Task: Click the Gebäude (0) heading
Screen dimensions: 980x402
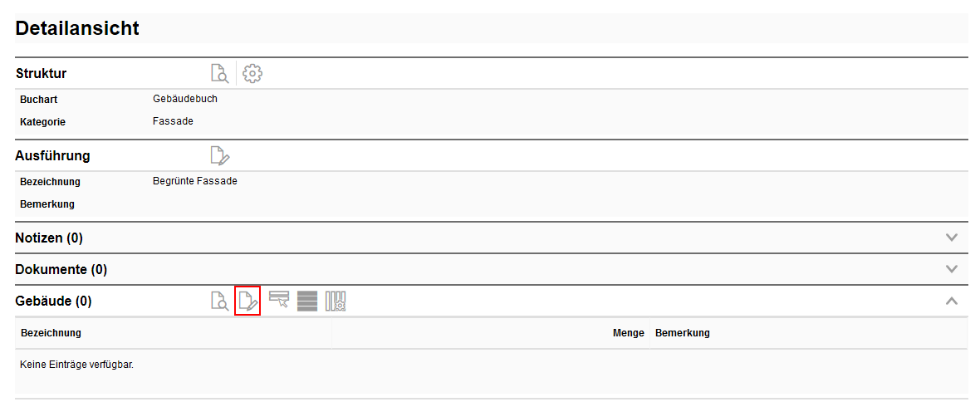Action: 54,301
